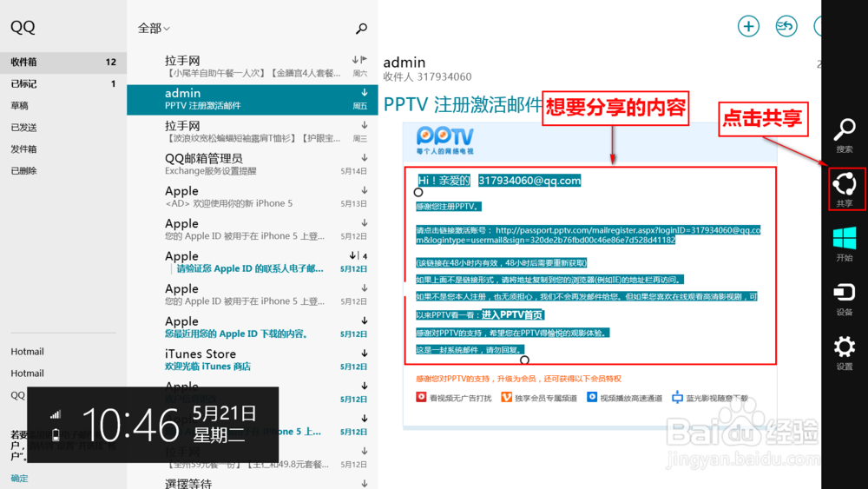Open 拉手网 mail dated 周六

pos(253,67)
